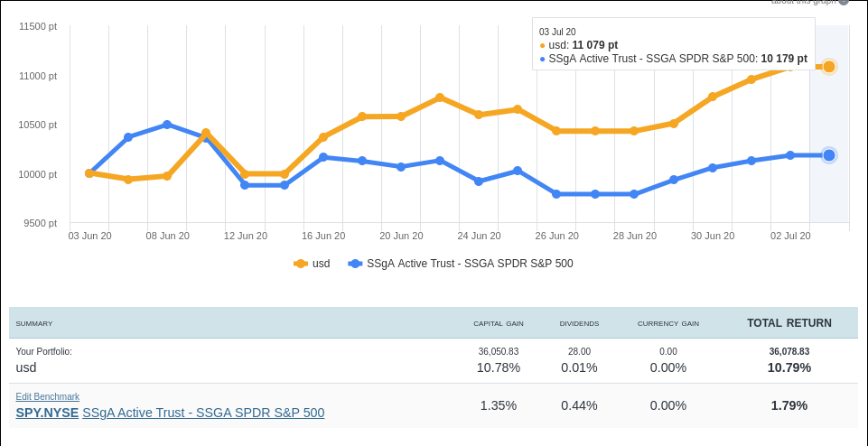Click the orange usd legend marker icon
Image resolution: width=868 pixels, height=446 pixels.
301,264
